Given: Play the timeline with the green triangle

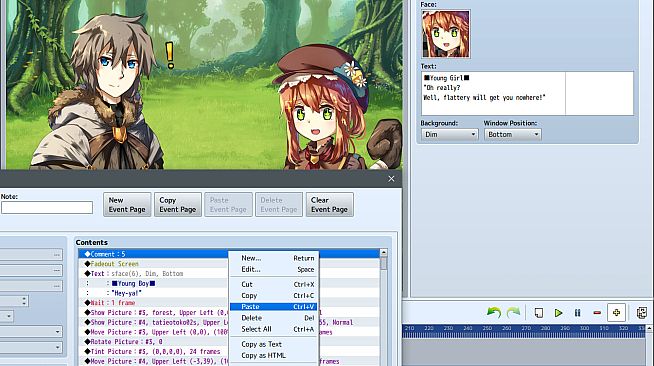Looking at the screenshot, I should [558, 313].
